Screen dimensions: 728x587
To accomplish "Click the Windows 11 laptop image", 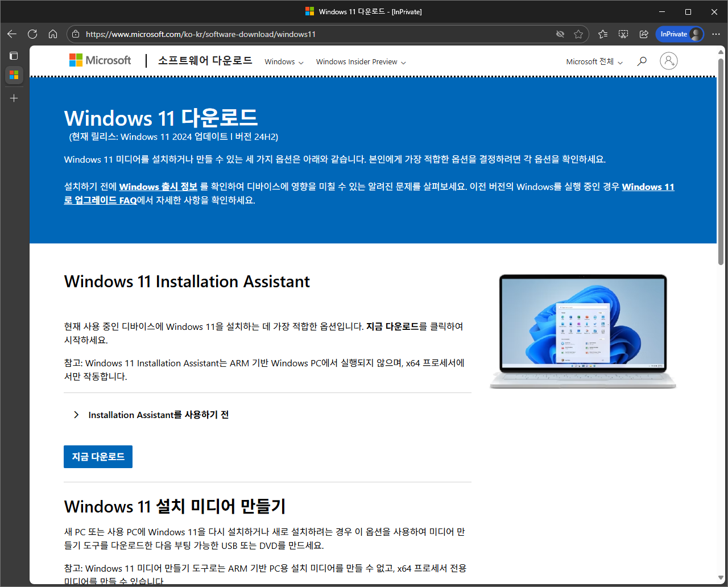I will [x=583, y=332].
